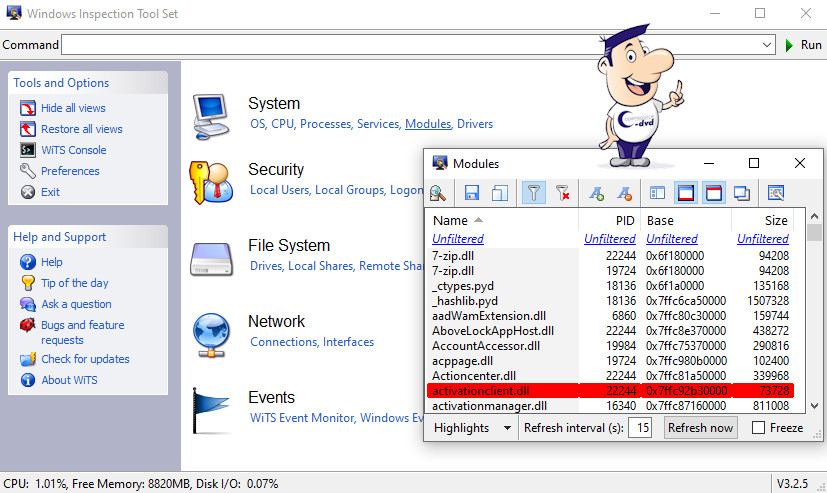
Task: Toggle the red bottom-border window style button
Action: click(714, 193)
